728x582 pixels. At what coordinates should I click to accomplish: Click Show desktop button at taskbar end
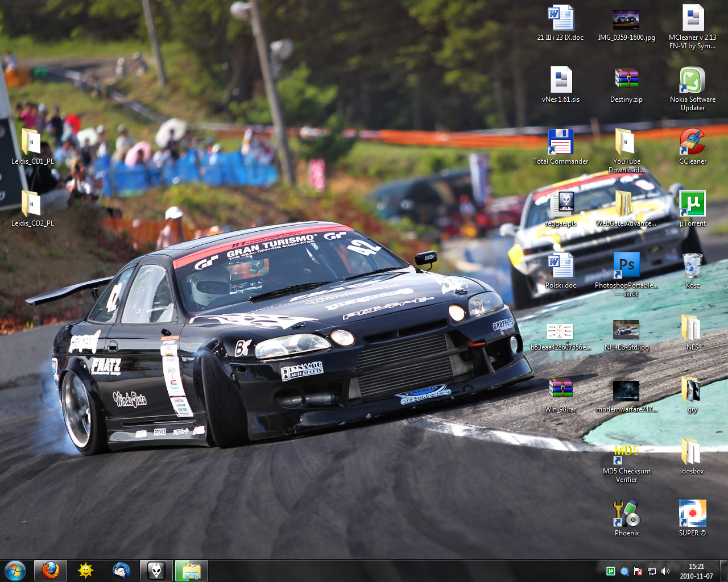(723, 571)
